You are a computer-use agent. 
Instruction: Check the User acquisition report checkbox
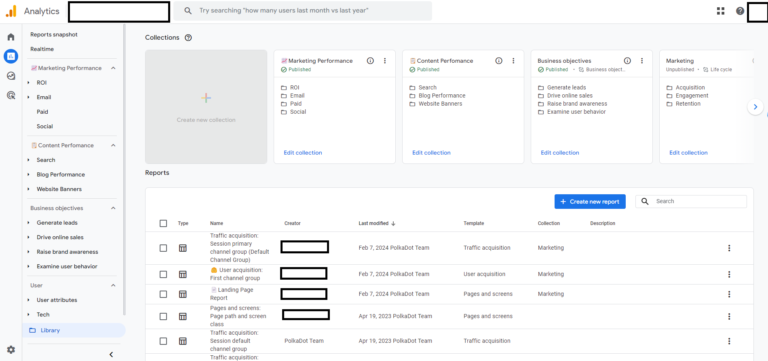click(163, 274)
